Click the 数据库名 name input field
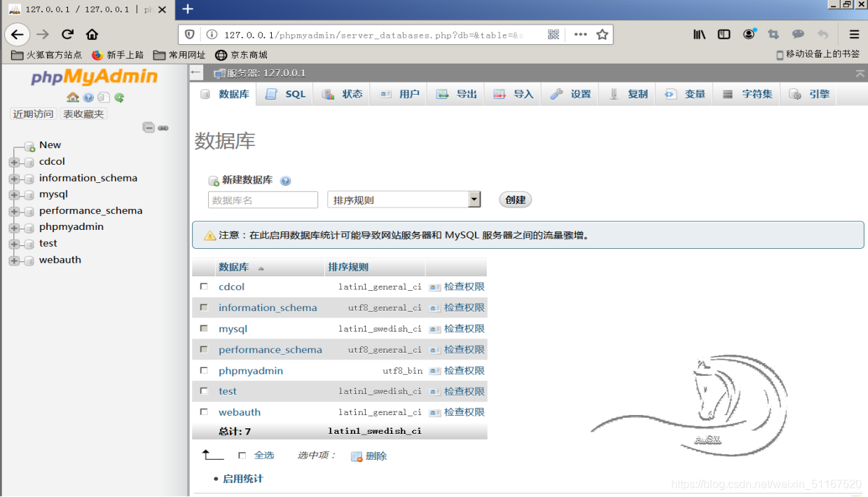 (x=263, y=200)
